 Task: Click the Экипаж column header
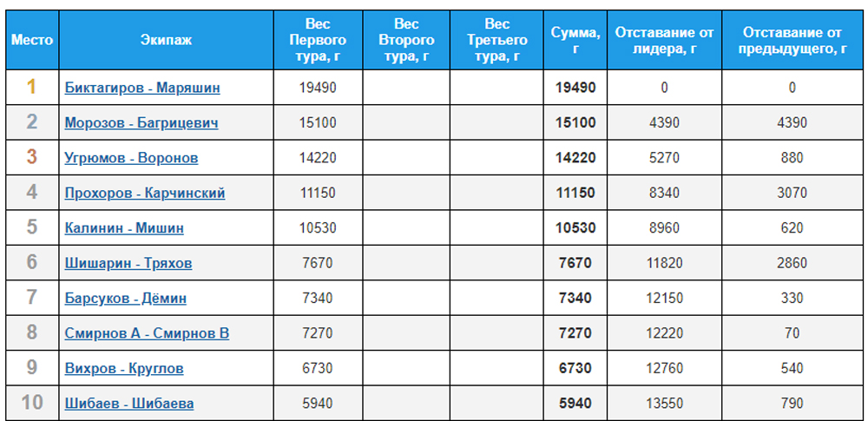click(166, 40)
